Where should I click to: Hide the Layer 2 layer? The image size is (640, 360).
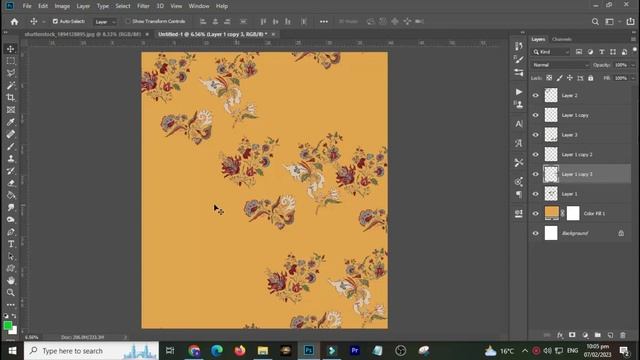point(536,96)
